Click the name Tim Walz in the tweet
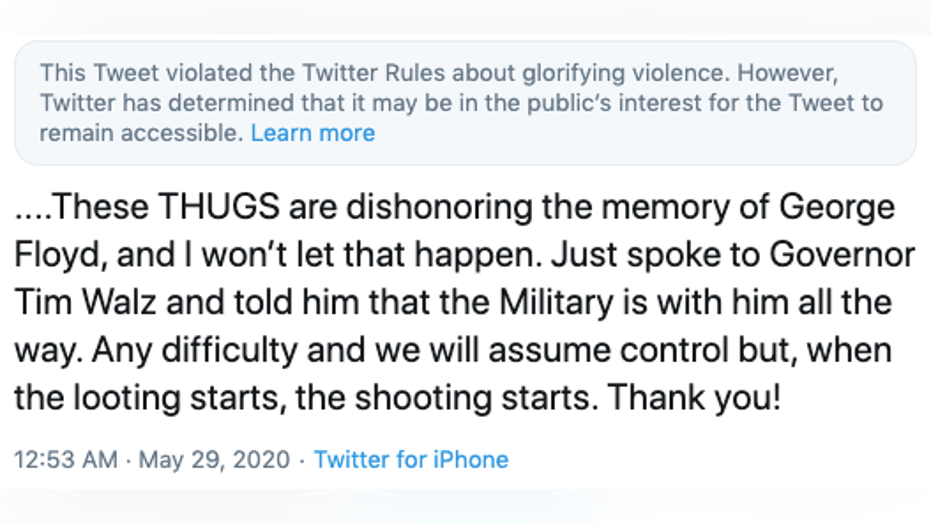Screen dimensions: 931x523 (86, 302)
